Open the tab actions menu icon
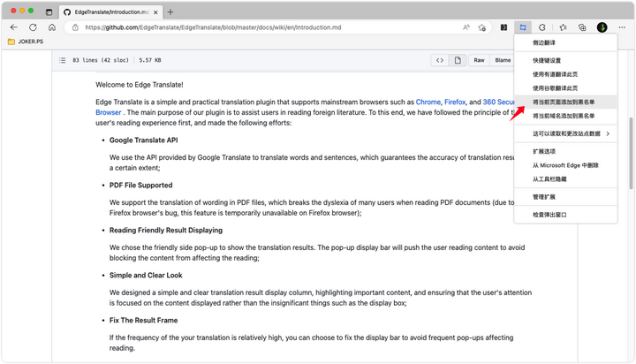636x364 pixels. 49,12
